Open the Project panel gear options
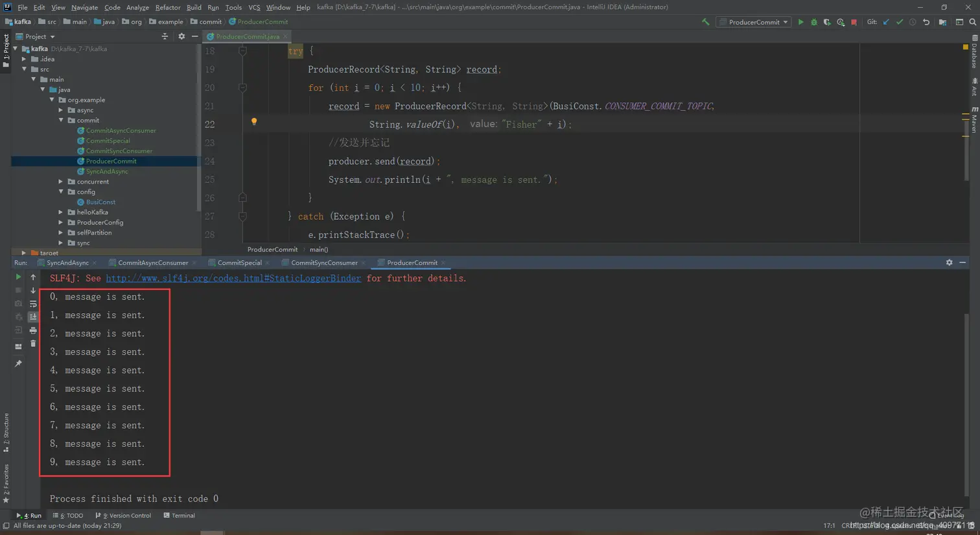The image size is (980, 535). point(181,37)
